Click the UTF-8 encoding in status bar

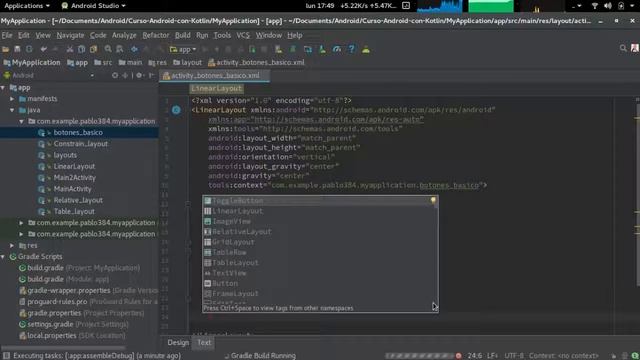514,356
